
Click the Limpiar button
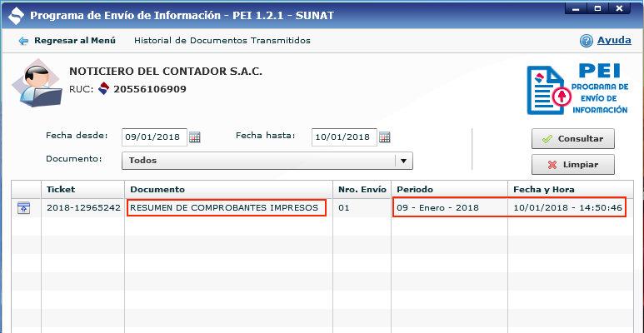pyautogui.click(x=573, y=165)
